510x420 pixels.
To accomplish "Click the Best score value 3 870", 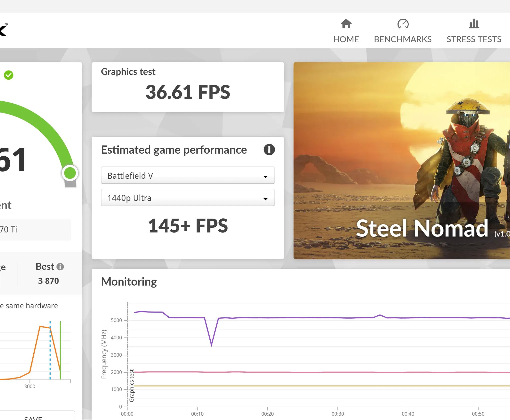I will [x=49, y=281].
